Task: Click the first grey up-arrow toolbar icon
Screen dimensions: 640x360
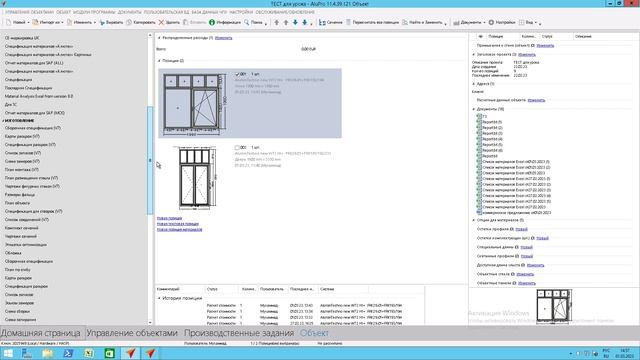Action: 276,22
